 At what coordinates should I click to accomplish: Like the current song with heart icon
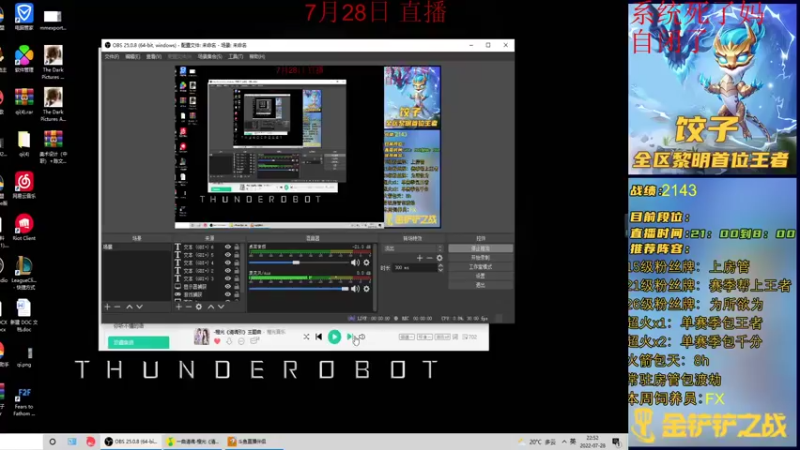point(217,341)
